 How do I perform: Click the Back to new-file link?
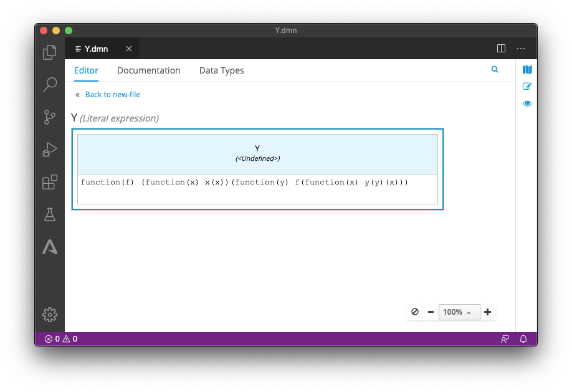click(112, 95)
